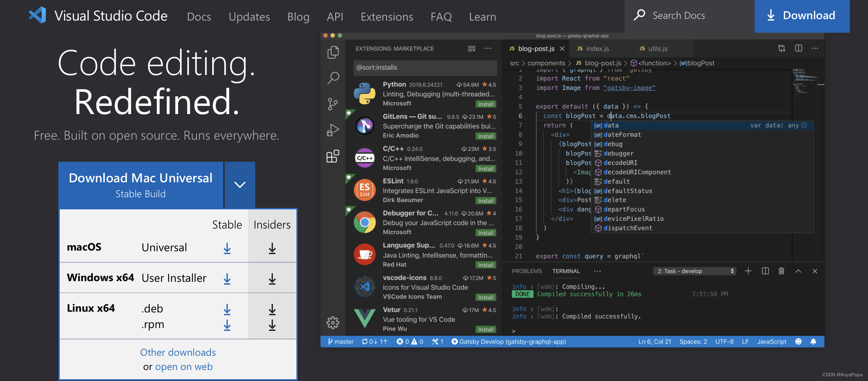This screenshot has height=381, width=868.
Task: Click the kill terminal trash icon
Action: 781,271
